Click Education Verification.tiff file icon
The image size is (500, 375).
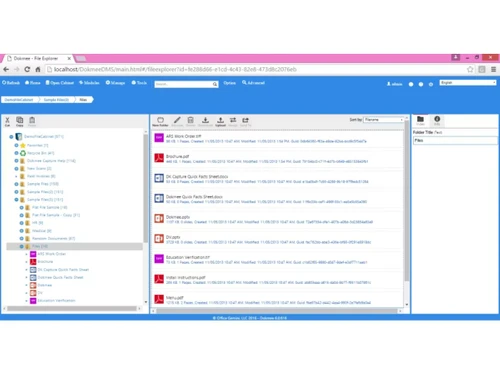point(159,259)
